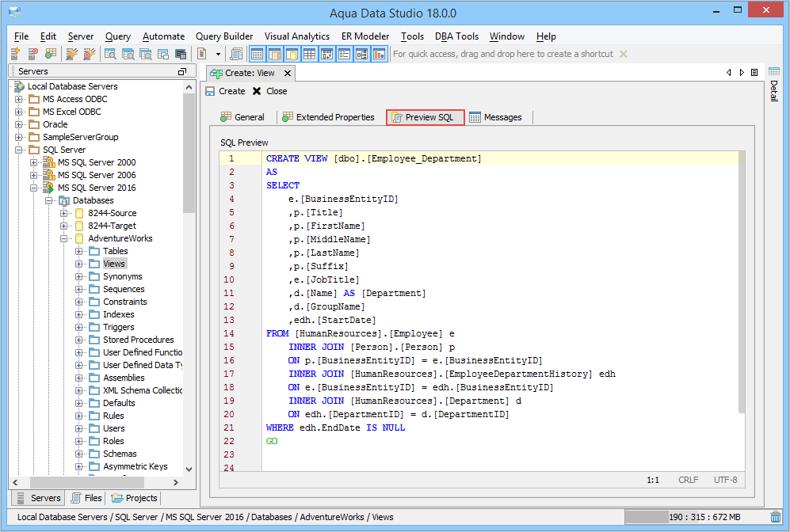The height and width of the screenshot is (532, 790).
Task: Click the Register Server icon with yellow plus
Action: point(15,54)
